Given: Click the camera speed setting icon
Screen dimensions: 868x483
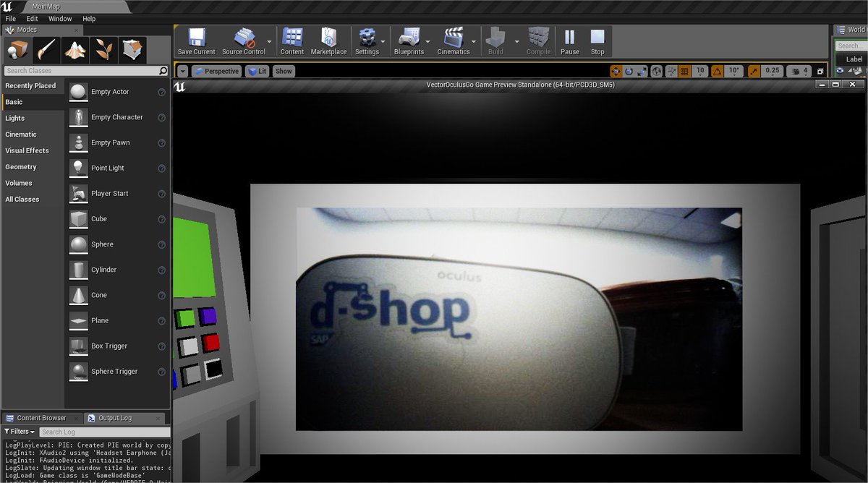Looking at the screenshot, I should 797,71.
